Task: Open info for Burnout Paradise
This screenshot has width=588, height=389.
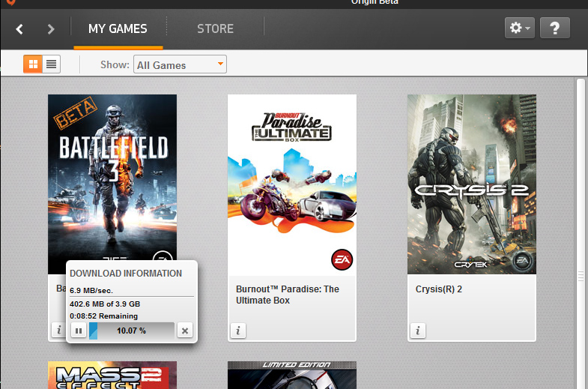Action: pos(237,330)
